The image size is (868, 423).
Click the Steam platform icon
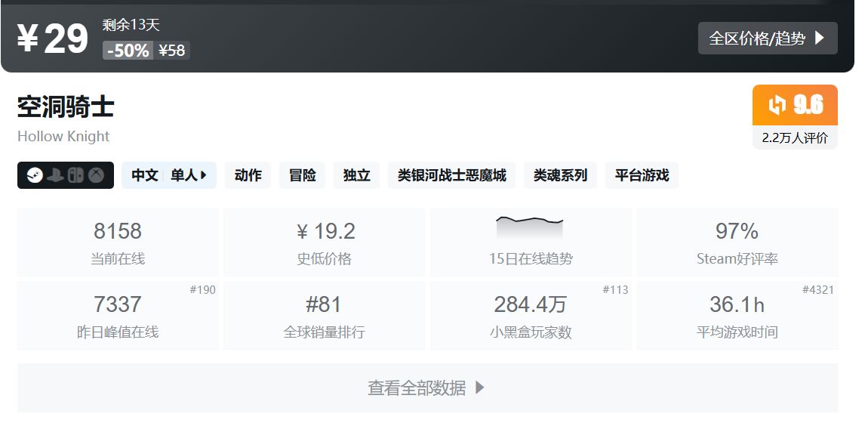tap(34, 175)
